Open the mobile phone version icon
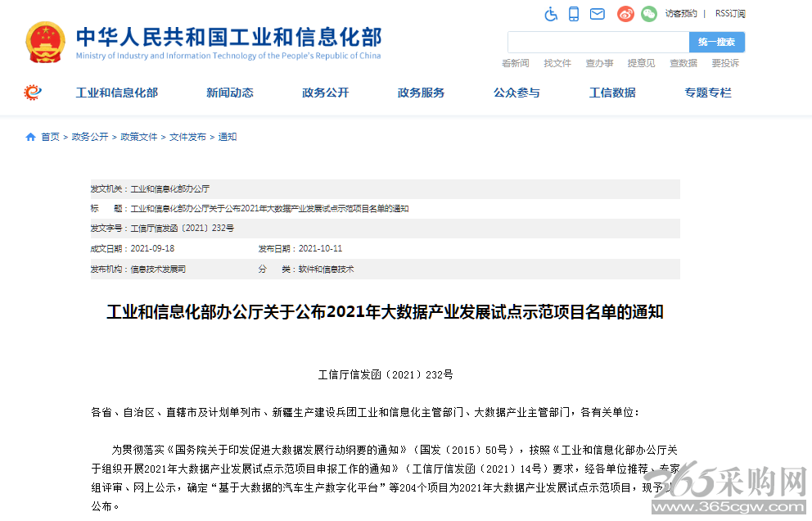Image resolution: width=812 pixels, height=521 pixels. point(574,14)
